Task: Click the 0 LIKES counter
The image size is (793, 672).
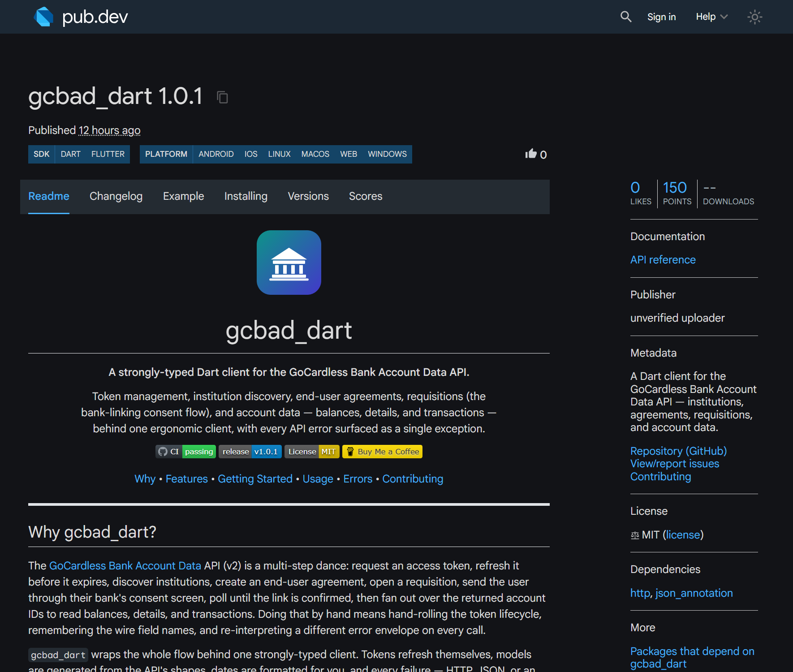Action: [641, 193]
